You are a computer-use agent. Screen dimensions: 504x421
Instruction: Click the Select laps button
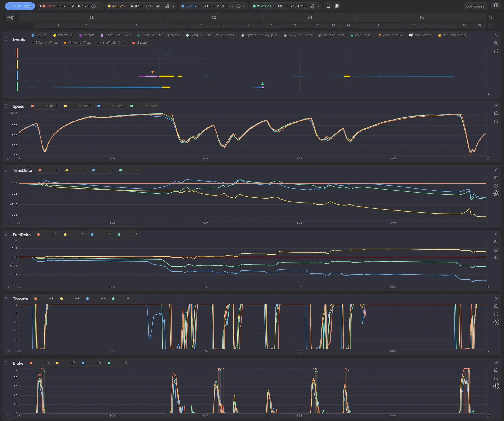(x=20, y=6)
